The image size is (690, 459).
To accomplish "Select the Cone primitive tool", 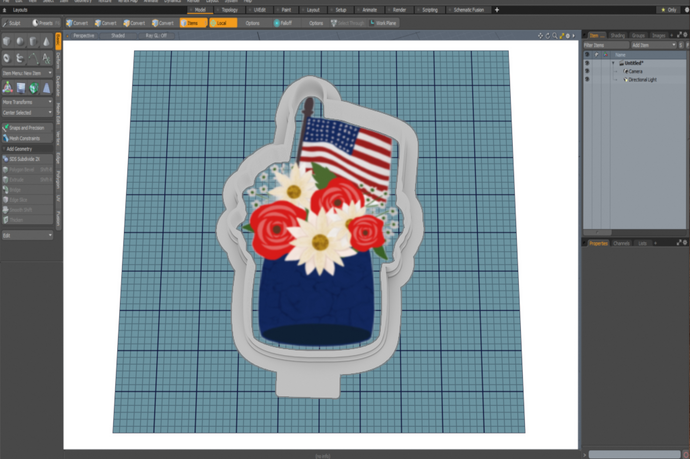I will (x=46, y=42).
